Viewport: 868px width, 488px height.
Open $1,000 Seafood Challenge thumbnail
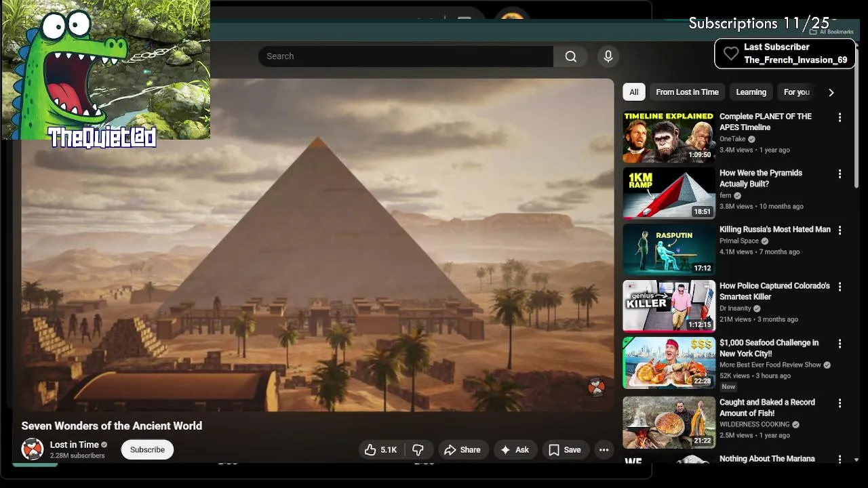[x=669, y=363]
